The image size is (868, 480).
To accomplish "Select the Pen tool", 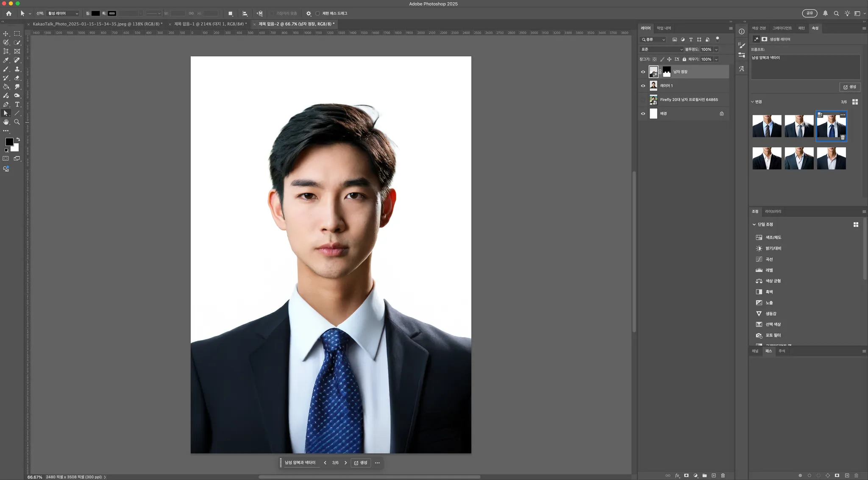I will tap(6, 104).
